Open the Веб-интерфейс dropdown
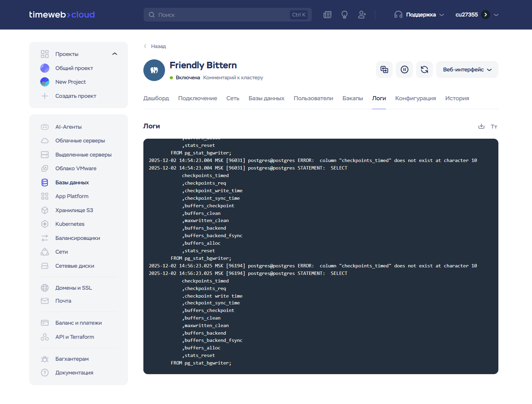This screenshot has width=532, height=404. tap(467, 70)
